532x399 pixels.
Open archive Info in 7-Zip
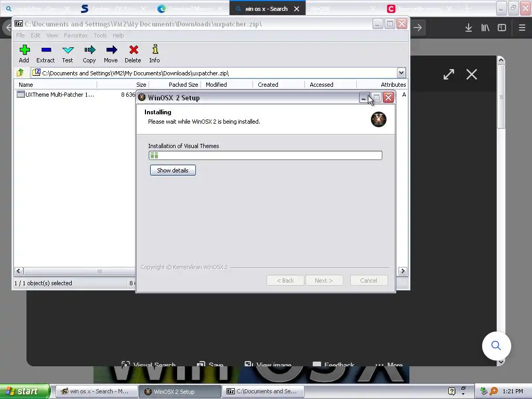click(x=155, y=54)
